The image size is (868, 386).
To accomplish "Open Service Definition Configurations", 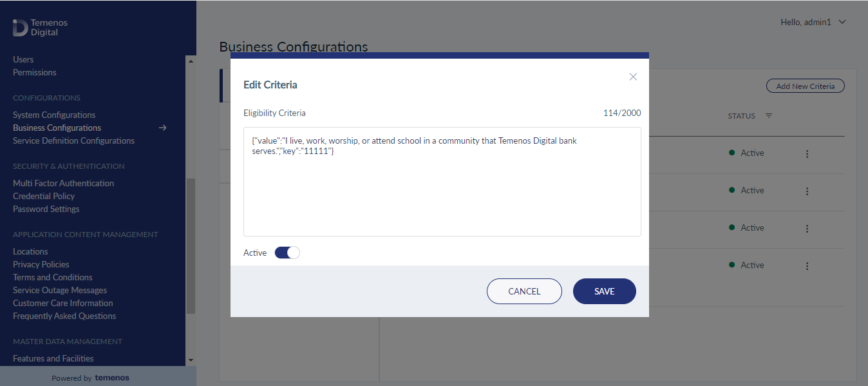I will coord(74,140).
